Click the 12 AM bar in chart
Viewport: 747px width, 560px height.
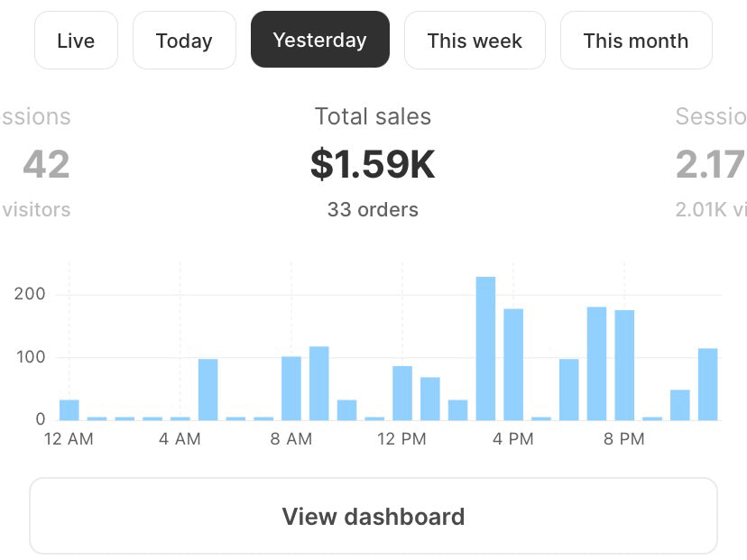pos(69,409)
